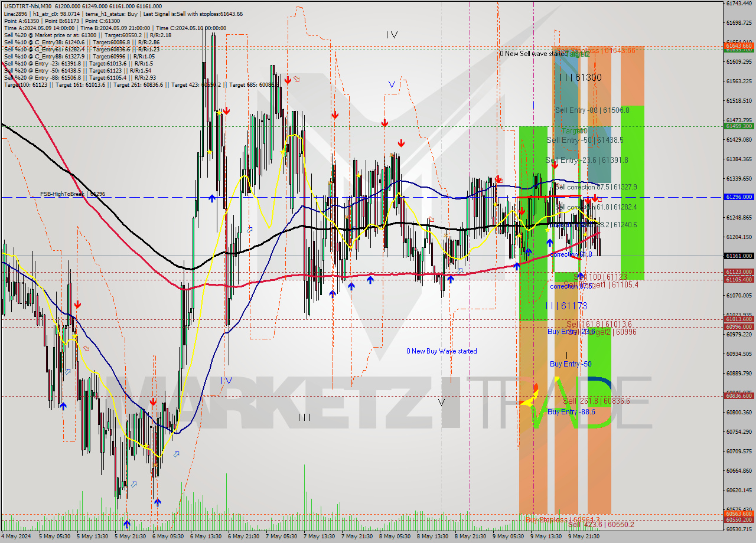
Task: Click the '5 May 21:30' time label
Action: (x=130, y=536)
